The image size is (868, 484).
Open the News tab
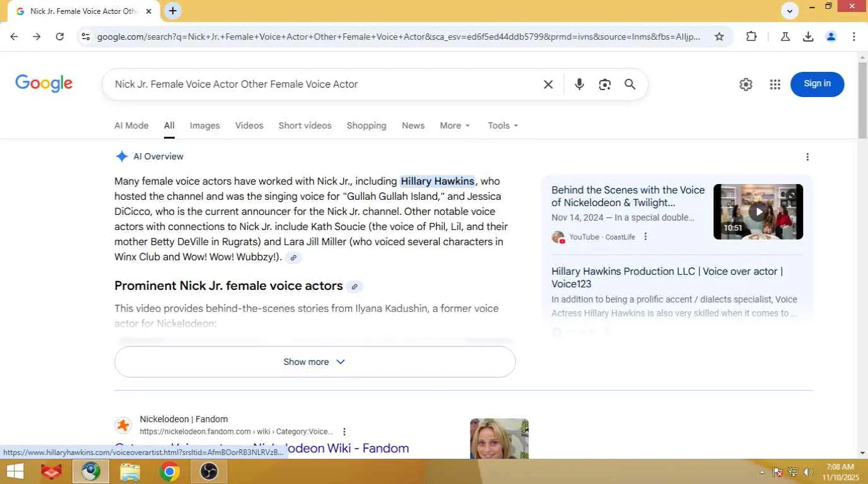(413, 125)
